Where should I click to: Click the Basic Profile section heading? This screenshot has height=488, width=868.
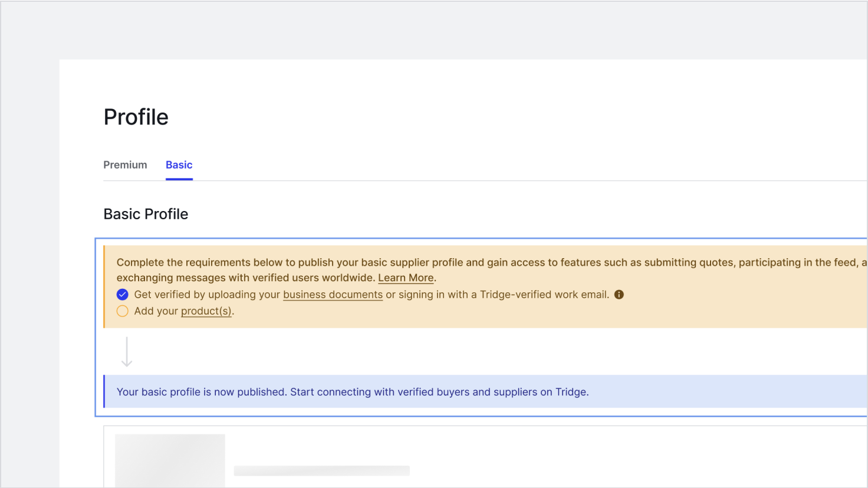click(x=146, y=215)
